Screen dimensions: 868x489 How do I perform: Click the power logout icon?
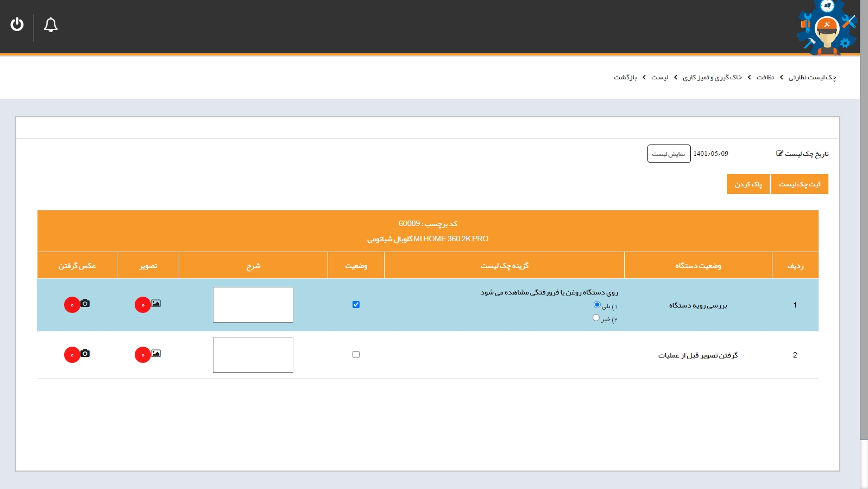click(x=17, y=24)
